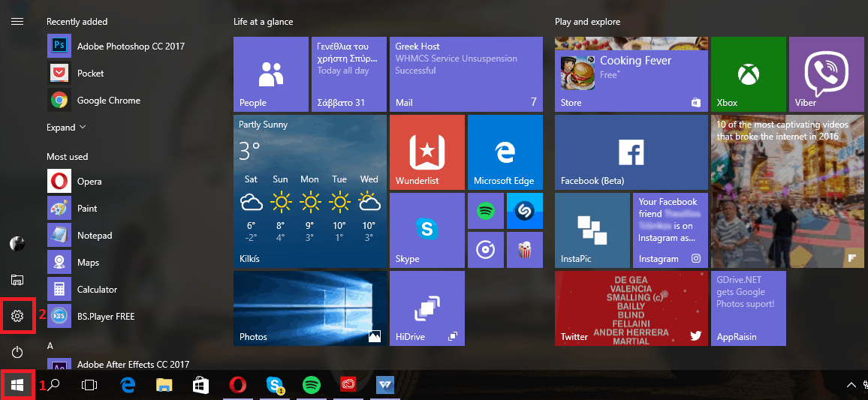Click the Power button in sidebar
868x400 pixels.
pos(17,352)
